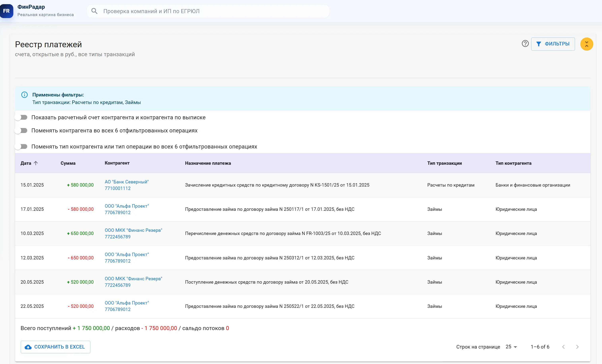Click total inflows + 1 750 000,00
The image size is (602, 364).
pyautogui.click(x=91, y=328)
